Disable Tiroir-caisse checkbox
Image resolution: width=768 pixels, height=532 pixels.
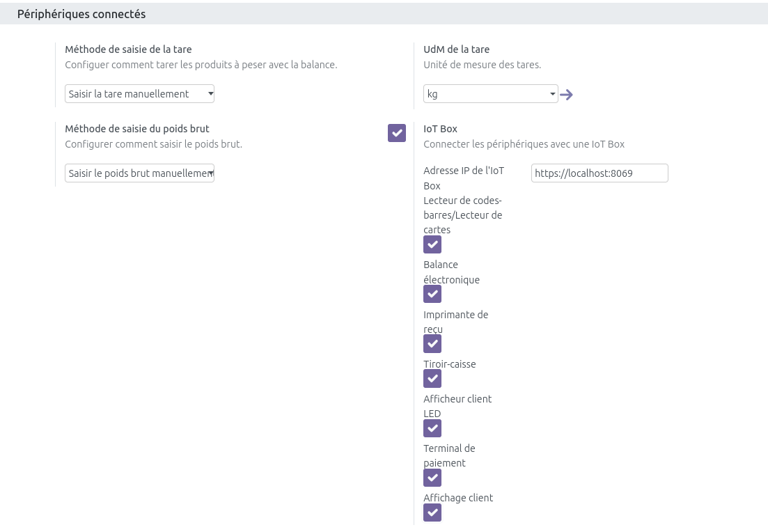[432, 378]
